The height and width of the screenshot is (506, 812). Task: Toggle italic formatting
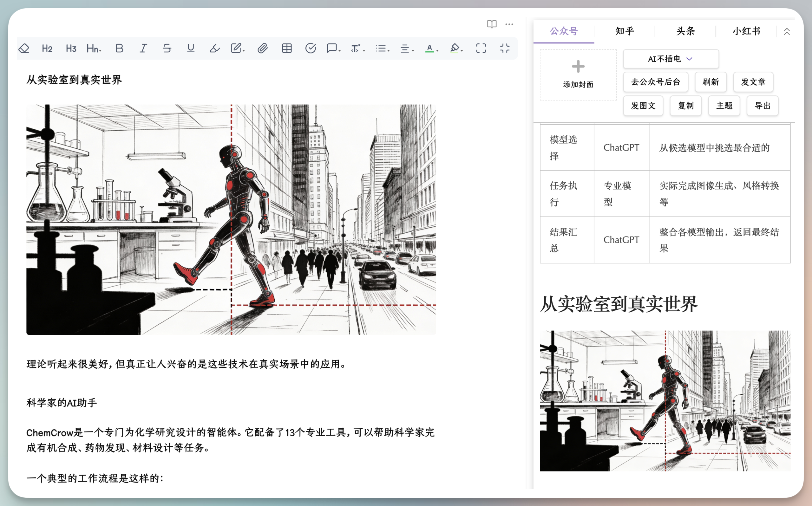point(143,48)
